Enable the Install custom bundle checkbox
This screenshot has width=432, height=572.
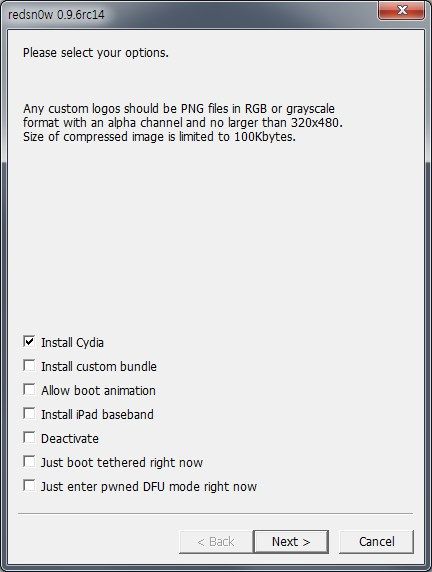click(x=29, y=366)
